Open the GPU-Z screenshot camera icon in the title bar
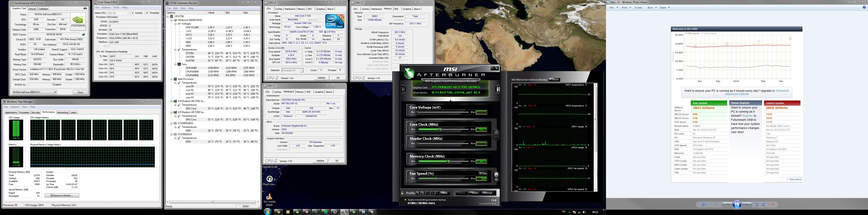The width and height of the screenshot is (868, 215). [85, 8]
